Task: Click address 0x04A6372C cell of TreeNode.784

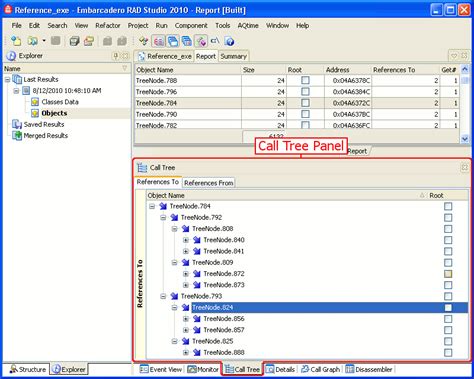Action: 347,103
